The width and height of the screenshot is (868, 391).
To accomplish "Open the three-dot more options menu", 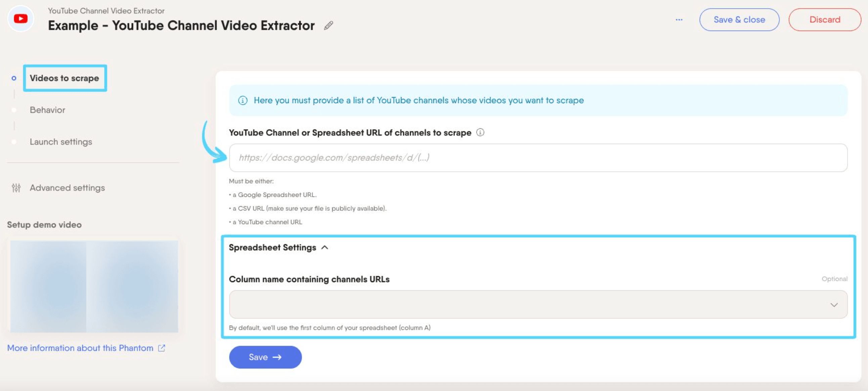I will pyautogui.click(x=679, y=19).
